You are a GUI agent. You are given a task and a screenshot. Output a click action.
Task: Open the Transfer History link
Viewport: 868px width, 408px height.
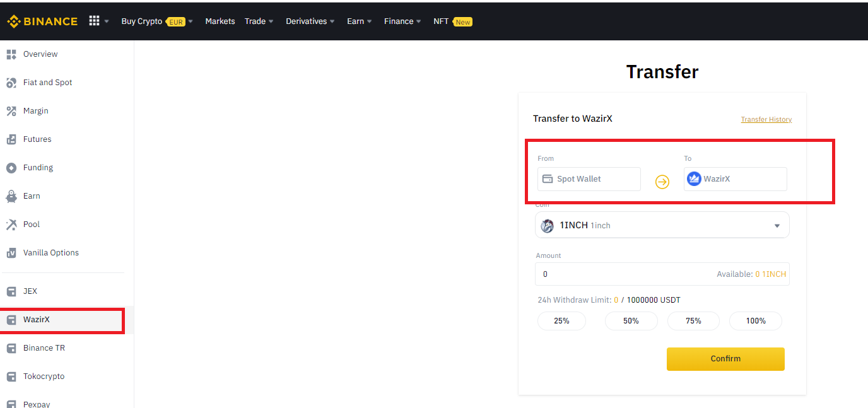(x=766, y=119)
